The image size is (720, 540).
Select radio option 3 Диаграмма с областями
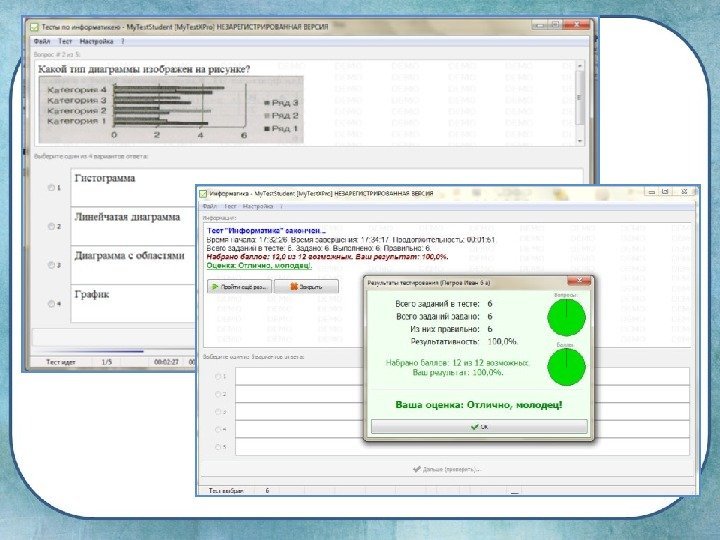point(51,265)
